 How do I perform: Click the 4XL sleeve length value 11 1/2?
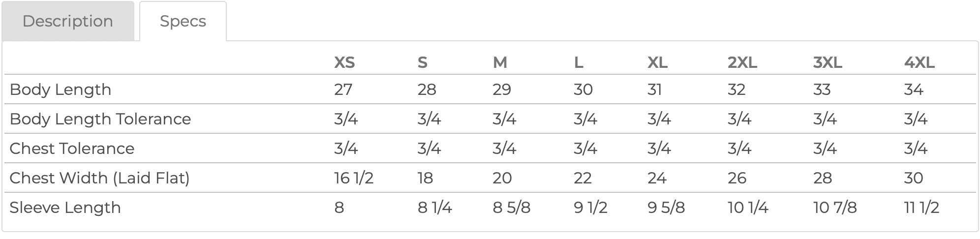(921, 208)
